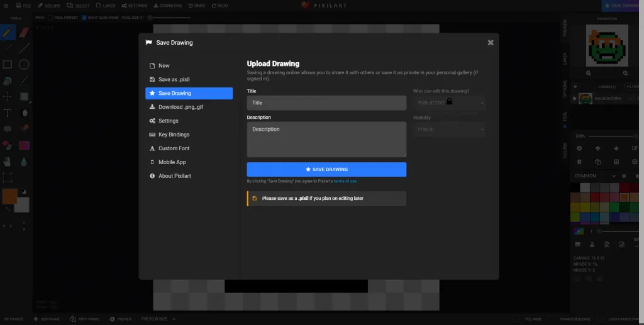Select the Blur droplet tool

(24, 162)
